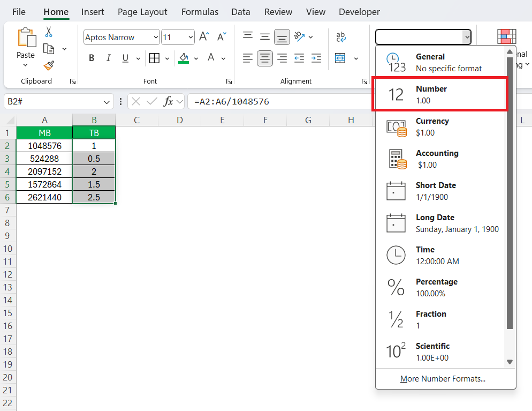Open the Copy options dropdown arrow
The height and width of the screenshot is (411, 532).
[64, 49]
